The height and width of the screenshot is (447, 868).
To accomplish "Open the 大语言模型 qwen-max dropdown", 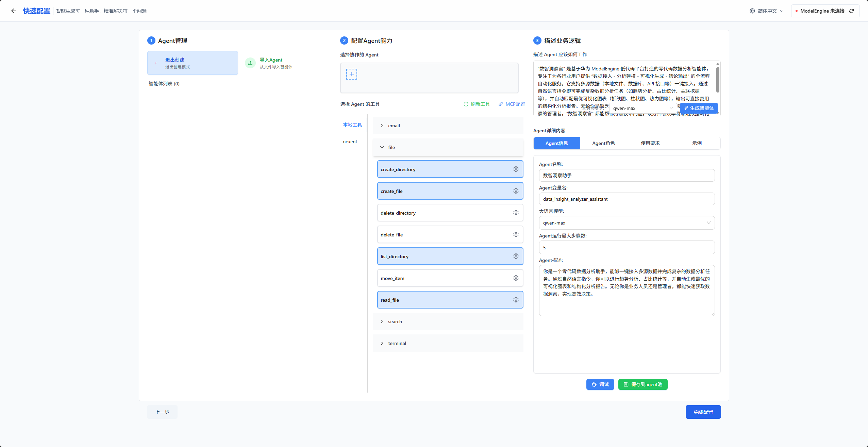I will (x=627, y=223).
